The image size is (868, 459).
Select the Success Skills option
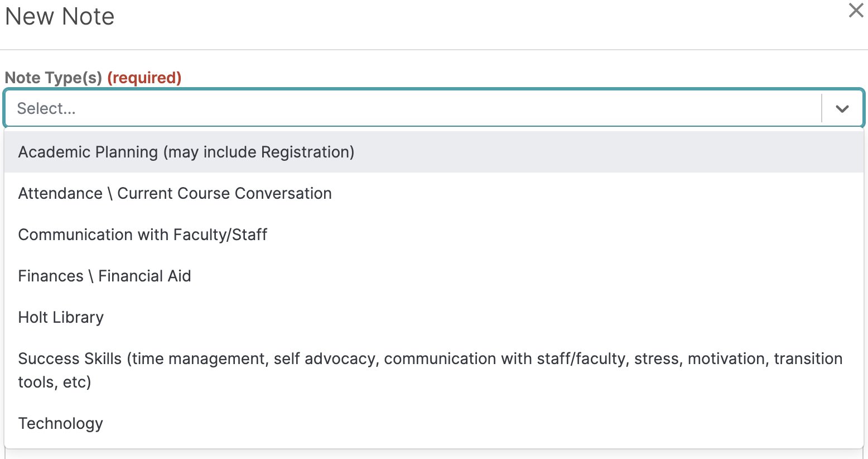coord(433,370)
